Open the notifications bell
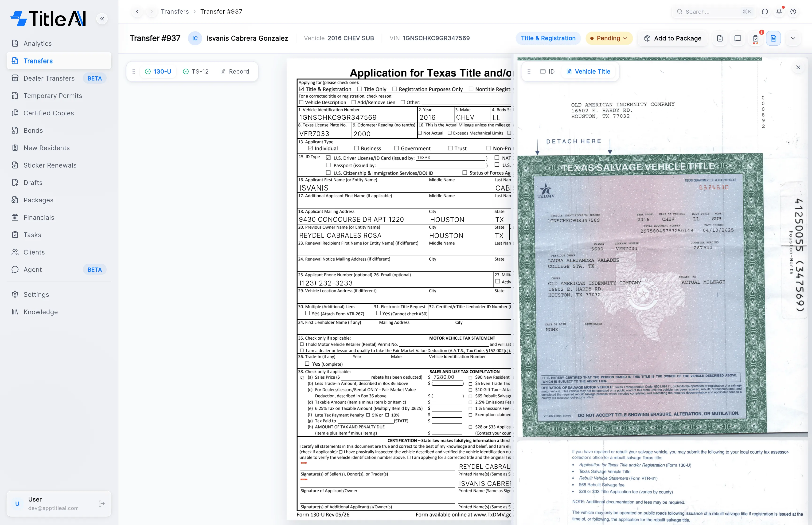This screenshot has width=812, height=525. click(x=779, y=12)
